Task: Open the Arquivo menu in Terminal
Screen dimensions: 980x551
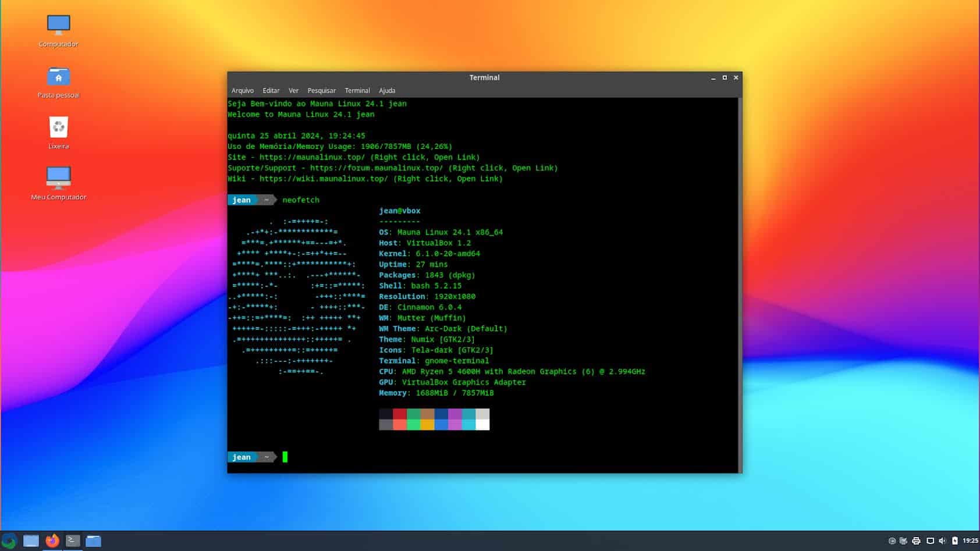Action: coord(243,91)
